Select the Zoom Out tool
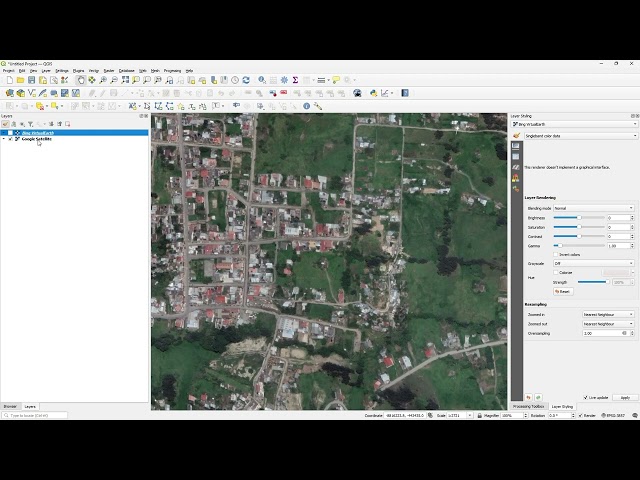 tap(114, 80)
